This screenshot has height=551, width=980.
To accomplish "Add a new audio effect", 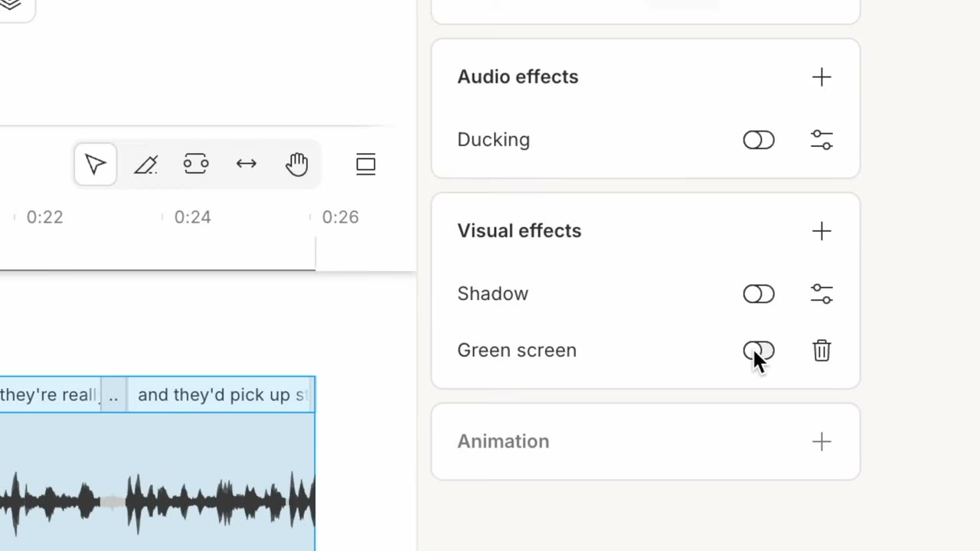I will coord(822,77).
